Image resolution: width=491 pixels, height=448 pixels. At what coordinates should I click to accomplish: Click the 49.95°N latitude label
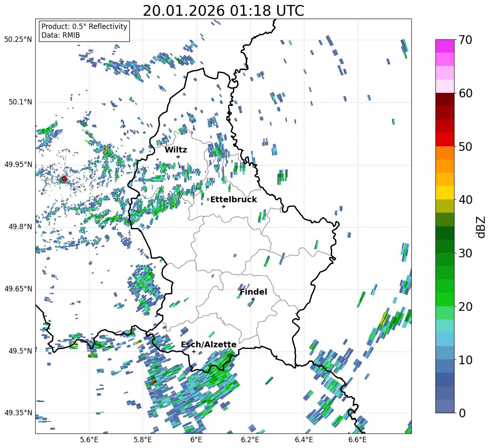tap(18, 164)
